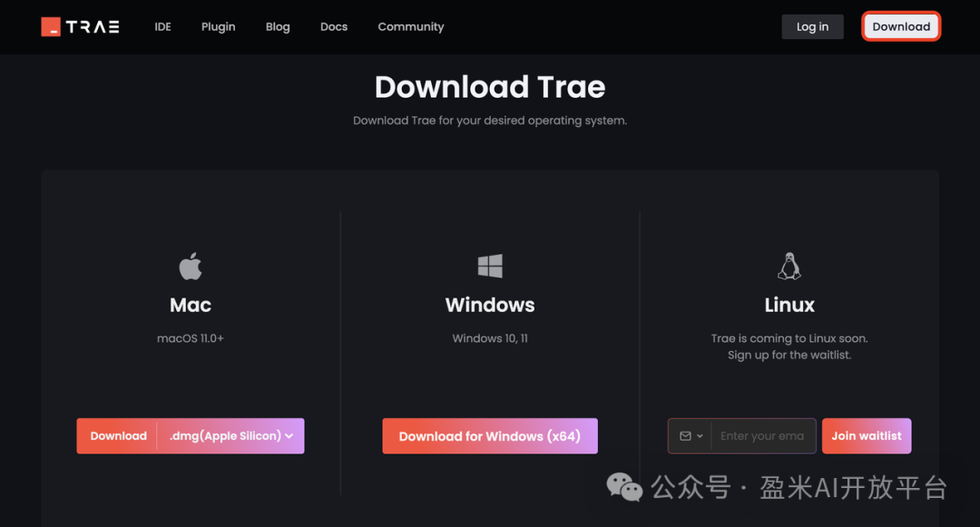Click the Linux heading text
Screen dimensions: 980x527
coord(789,305)
